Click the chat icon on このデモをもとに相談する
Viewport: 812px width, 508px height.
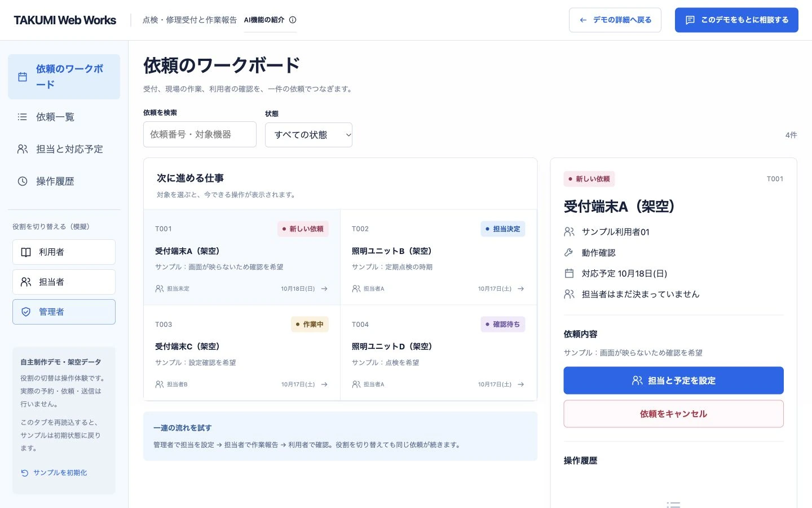click(690, 20)
